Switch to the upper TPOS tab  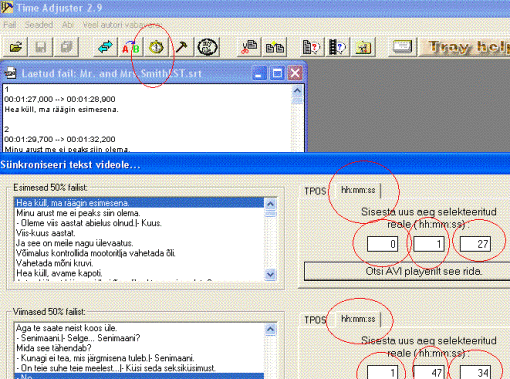315,191
